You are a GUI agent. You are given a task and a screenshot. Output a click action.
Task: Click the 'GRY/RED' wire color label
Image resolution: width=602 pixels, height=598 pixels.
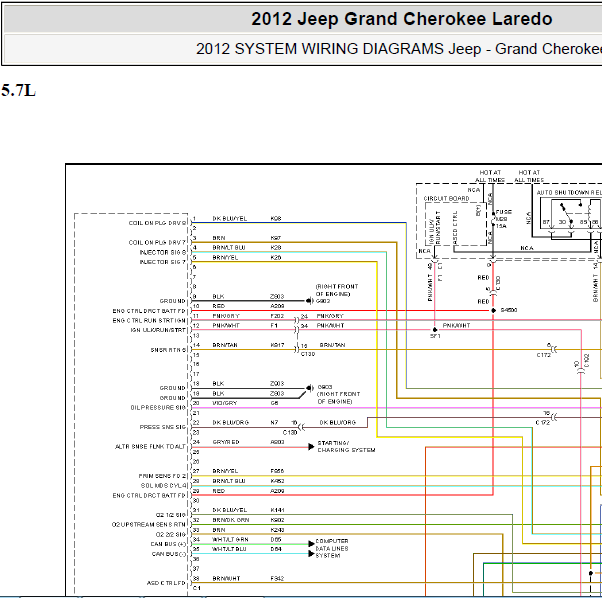(x=226, y=442)
